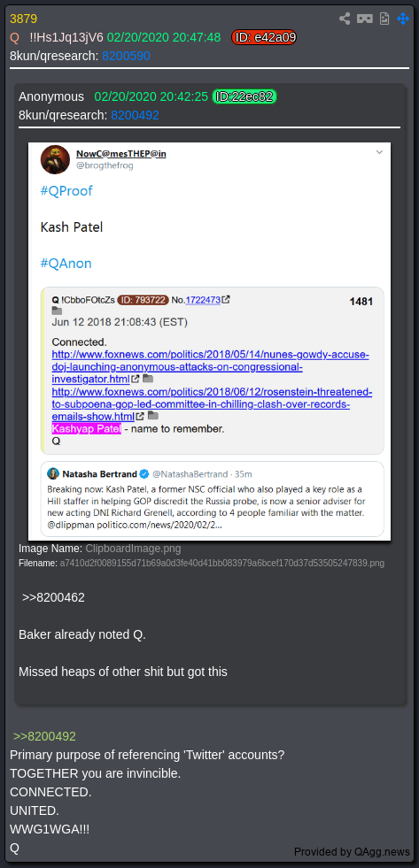Click the blue move arrows icon
The height and width of the screenshot is (868, 419).
tap(403, 19)
